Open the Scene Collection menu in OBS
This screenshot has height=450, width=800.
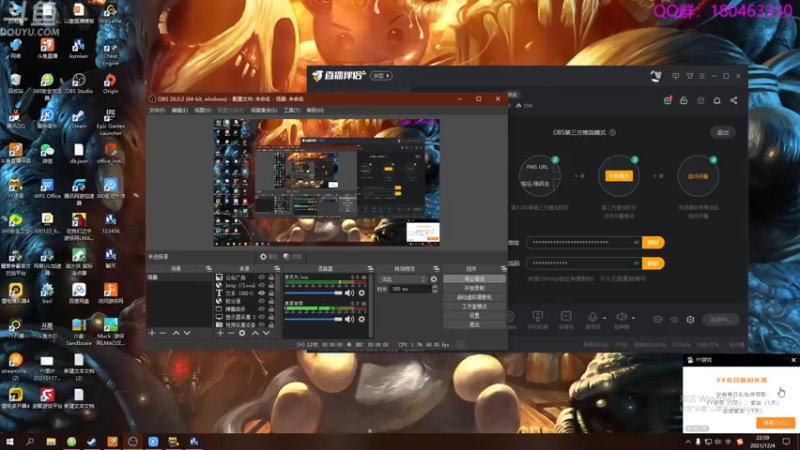click(x=264, y=110)
